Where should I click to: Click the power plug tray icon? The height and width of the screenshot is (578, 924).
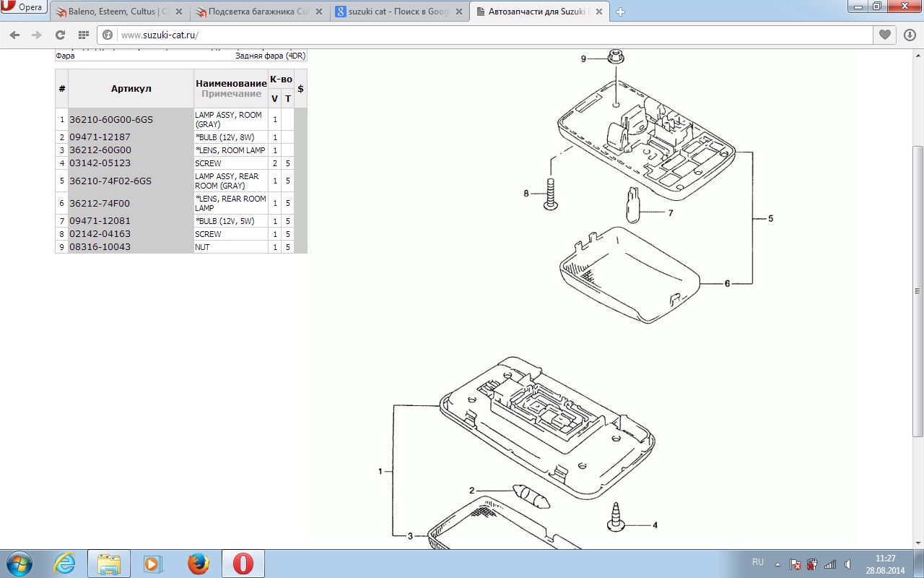pos(812,564)
